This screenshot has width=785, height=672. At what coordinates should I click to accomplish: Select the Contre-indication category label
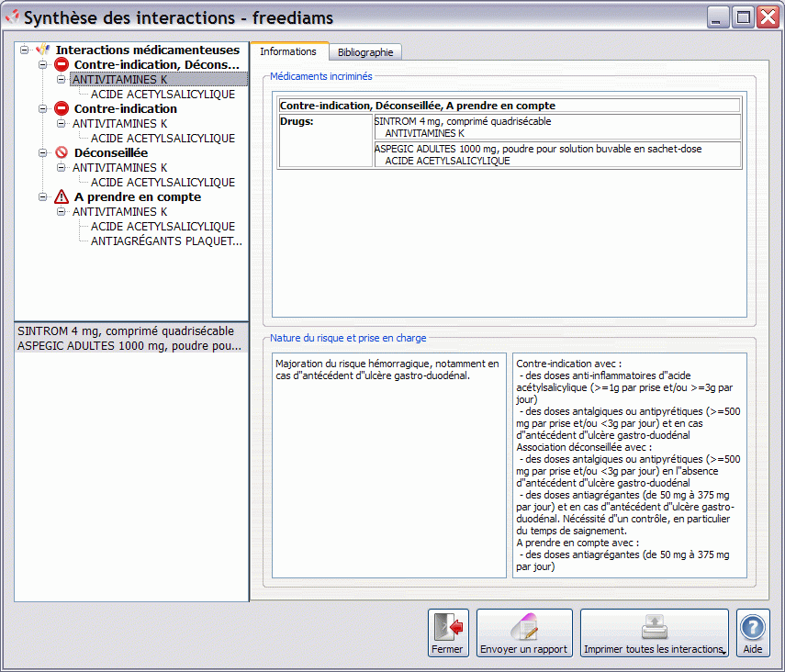pyautogui.click(x=126, y=108)
